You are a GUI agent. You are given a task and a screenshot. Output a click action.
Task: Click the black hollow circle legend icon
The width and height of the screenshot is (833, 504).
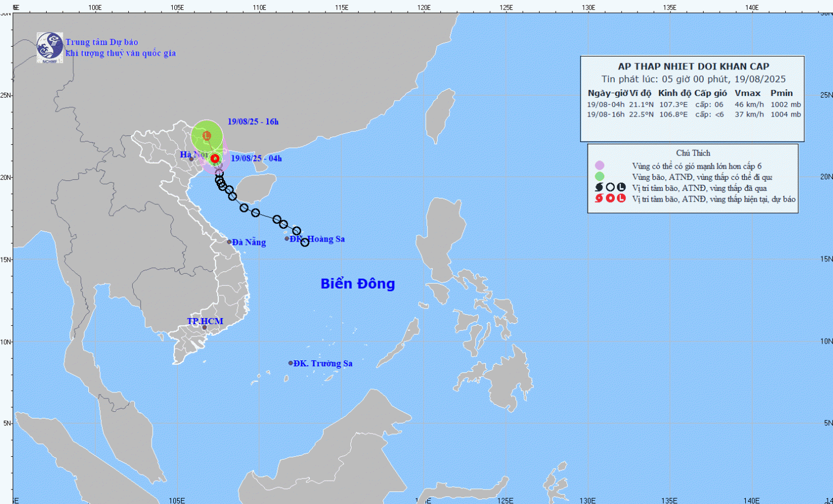610,188
